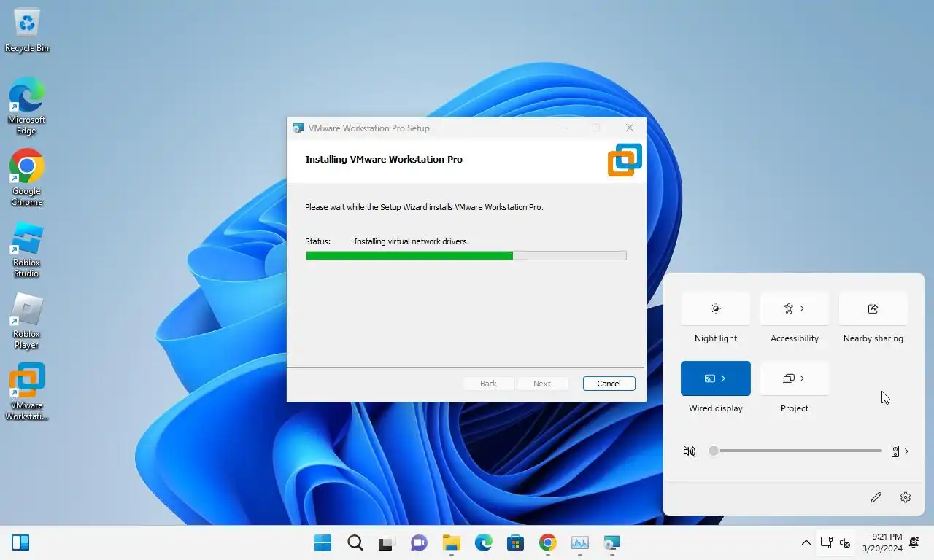
Task: Open the resource monitor app on the taskbar
Action: (x=580, y=542)
